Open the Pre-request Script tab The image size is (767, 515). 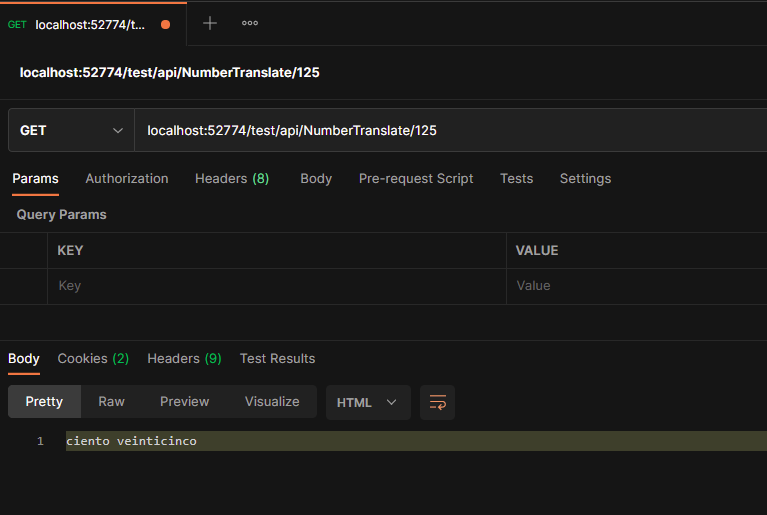pos(416,179)
